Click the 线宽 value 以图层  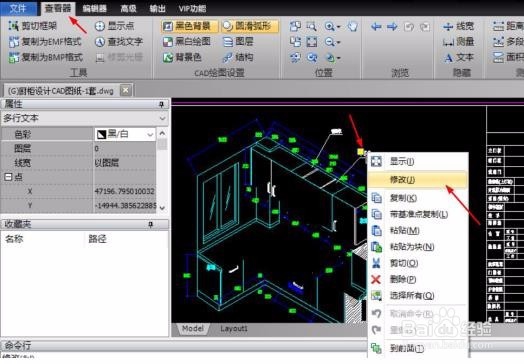tap(124, 163)
